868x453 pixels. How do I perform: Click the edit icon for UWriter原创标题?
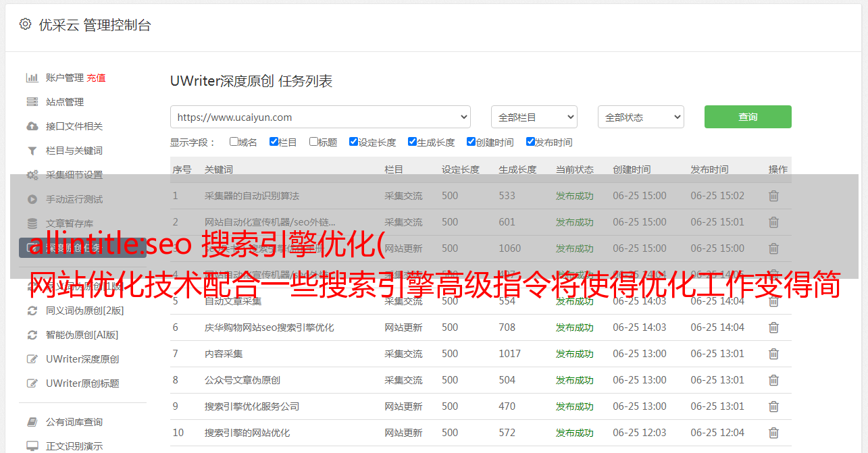[x=32, y=383]
